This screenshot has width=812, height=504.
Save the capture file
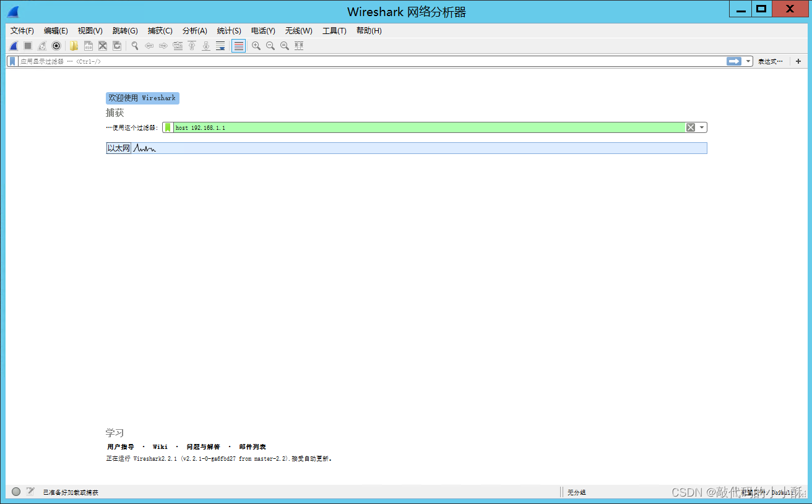pos(89,46)
